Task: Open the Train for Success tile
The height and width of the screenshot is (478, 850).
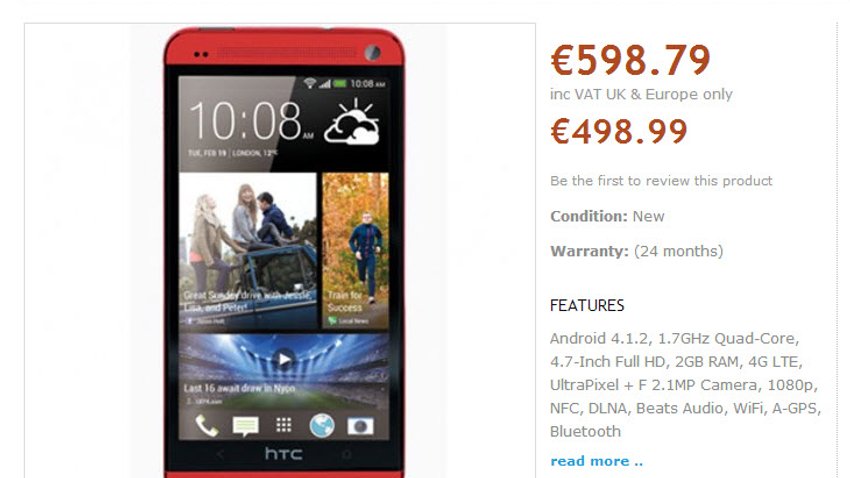Action: [x=356, y=251]
